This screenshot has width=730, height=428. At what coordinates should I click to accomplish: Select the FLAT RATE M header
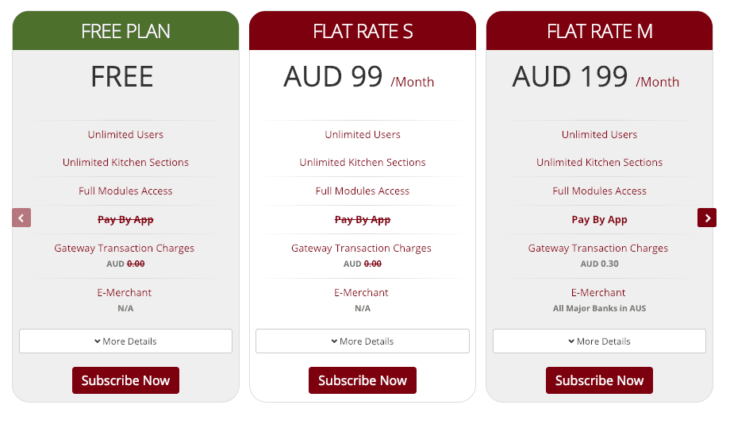pos(599,31)
